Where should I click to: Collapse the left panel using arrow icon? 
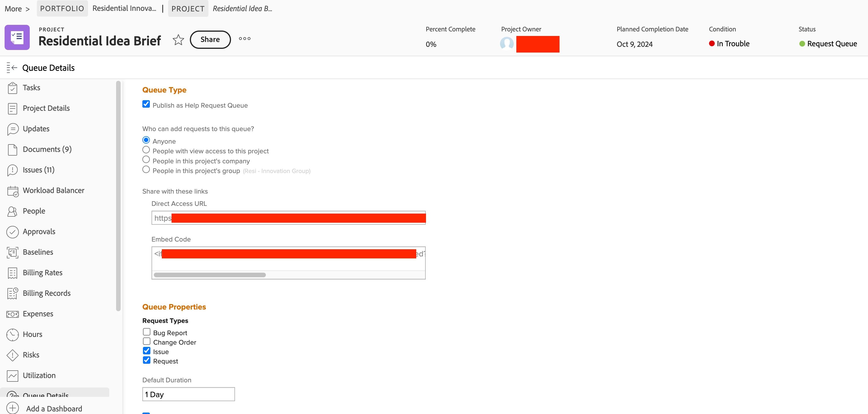[x=12, y=68]
